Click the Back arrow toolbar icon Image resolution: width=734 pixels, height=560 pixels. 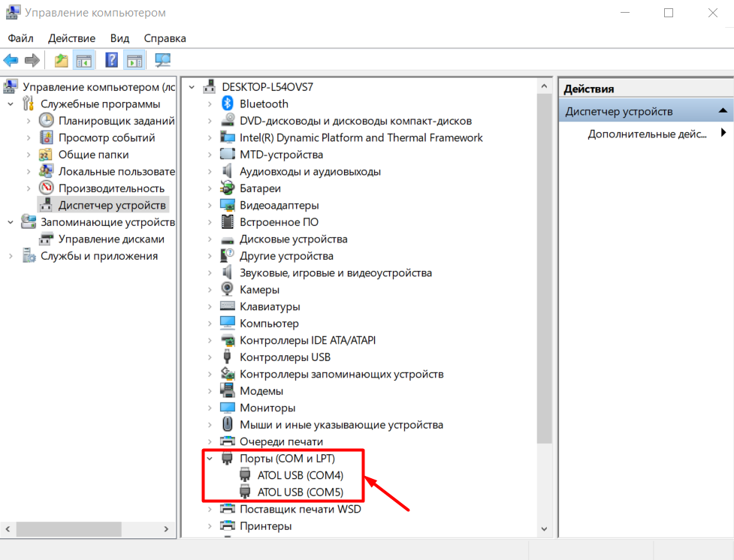[x=11, y=60]
